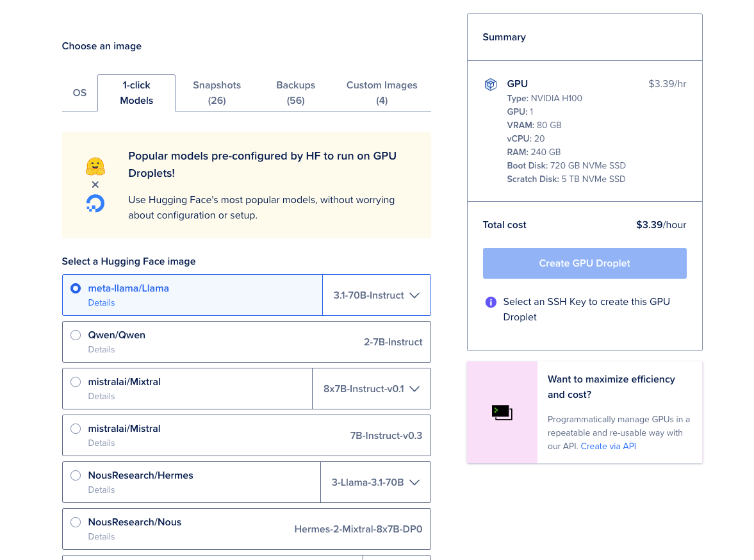Screen dimensions: 754x560
Task: Open the Snapshots (26) tab
Action: click(217, 93)
